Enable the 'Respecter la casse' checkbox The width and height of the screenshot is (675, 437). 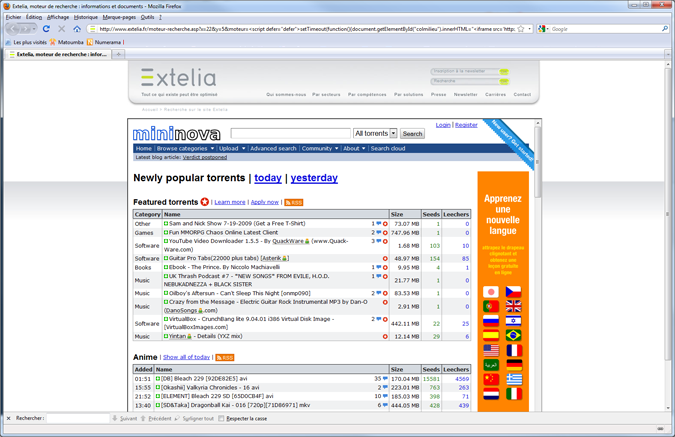222,418
